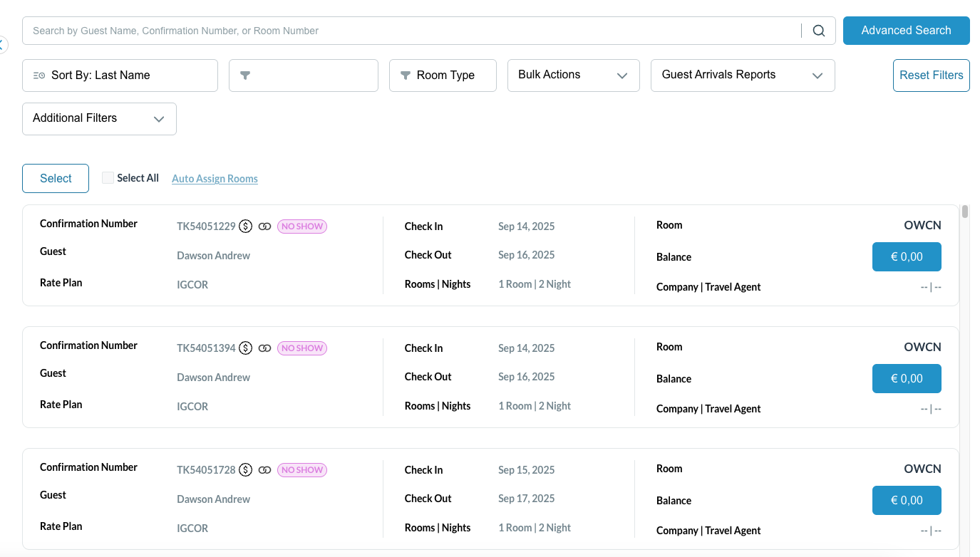The width and height of the screenshot is (980, 557).
Task: Click linked reservation icon beside TK54051394
Action: point(264,348)
